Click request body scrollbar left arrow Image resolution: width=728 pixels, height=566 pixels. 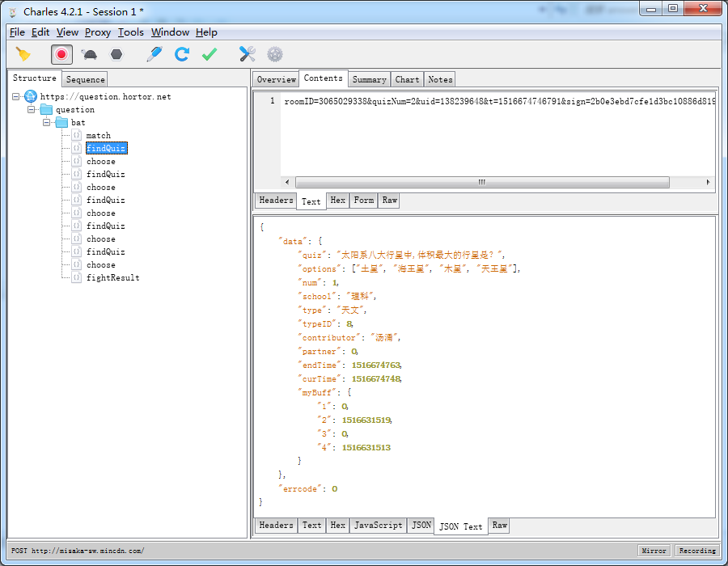click(x=287, y=182)
